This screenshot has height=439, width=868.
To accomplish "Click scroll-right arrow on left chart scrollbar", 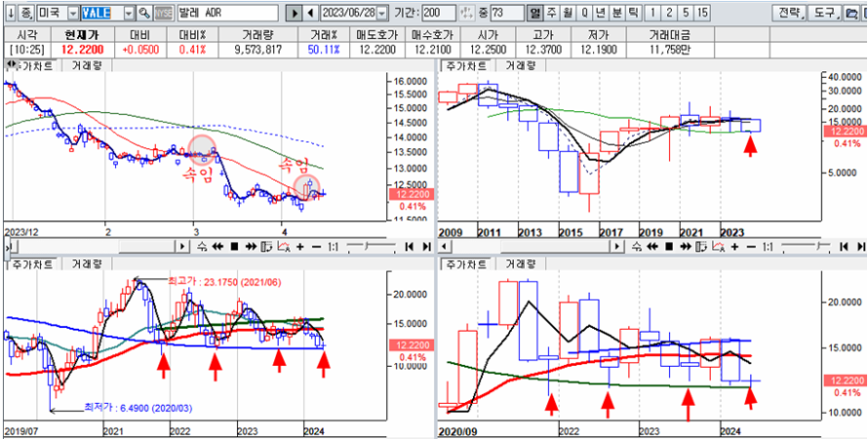I will click(x=182, y=247).
